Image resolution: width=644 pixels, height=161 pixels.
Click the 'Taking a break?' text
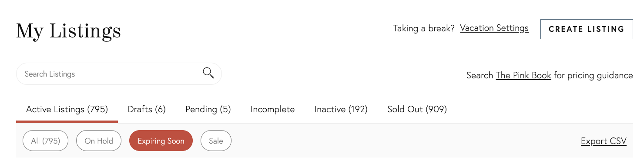(423, 28)
